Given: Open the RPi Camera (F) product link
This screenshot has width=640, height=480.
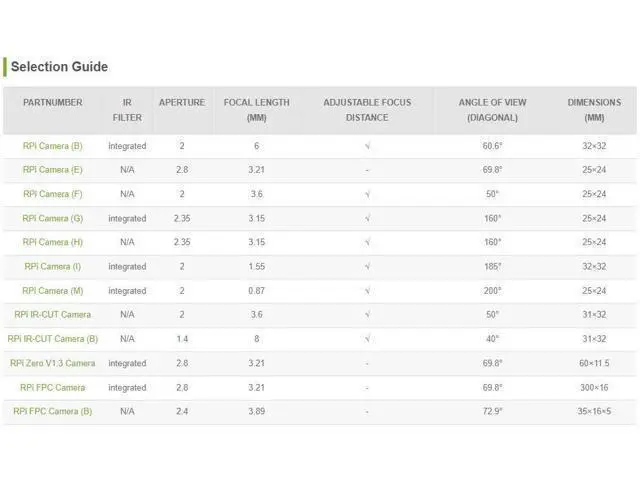Looking at the screenshot, I should (53, 194).
